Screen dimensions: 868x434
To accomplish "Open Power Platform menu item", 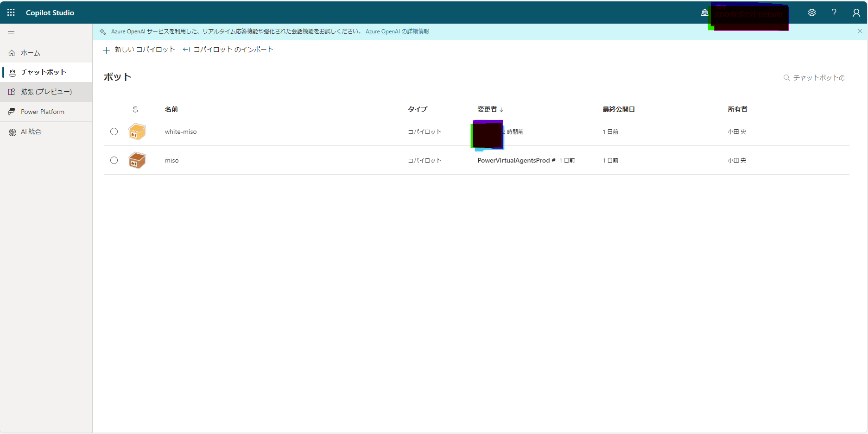I will [46, 112].
